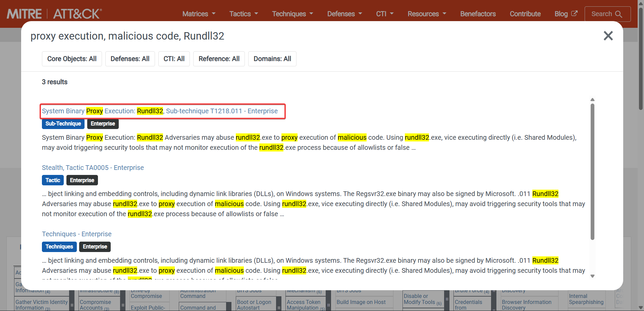Expand the Techniques navigation menu

pyautogui.click(x=292, y=14)
